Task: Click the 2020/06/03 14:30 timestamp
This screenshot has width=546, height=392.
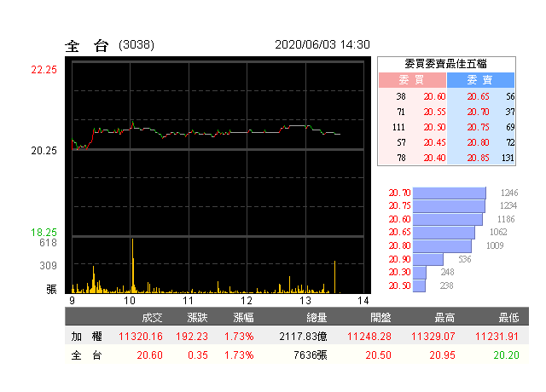Action: [322, 45]
